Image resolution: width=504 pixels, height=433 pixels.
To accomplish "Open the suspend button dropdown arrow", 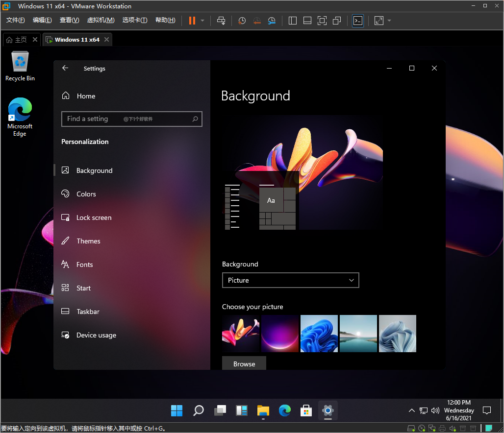I will (x=202, y=21).
